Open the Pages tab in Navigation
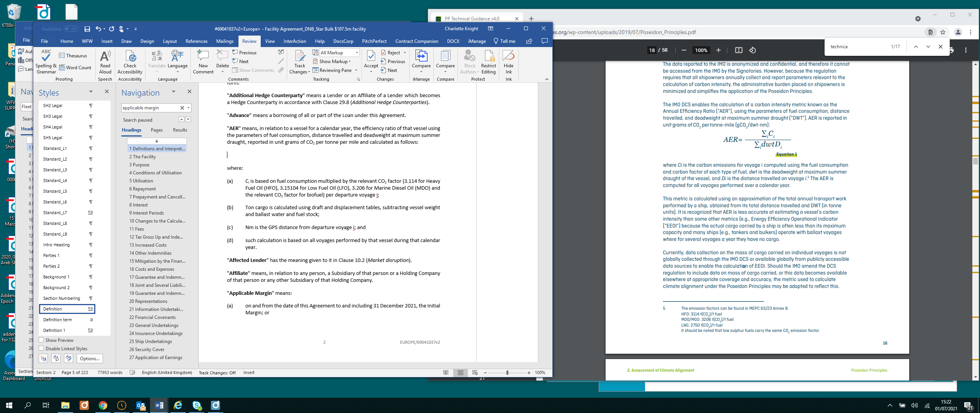This screenshot has height=413, width=980. (157, 130)
